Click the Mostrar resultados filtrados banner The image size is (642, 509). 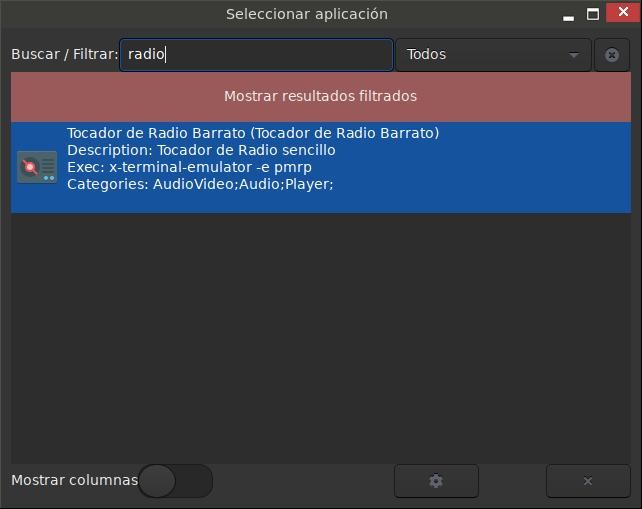pyautogui.click(x=321, y=97)
